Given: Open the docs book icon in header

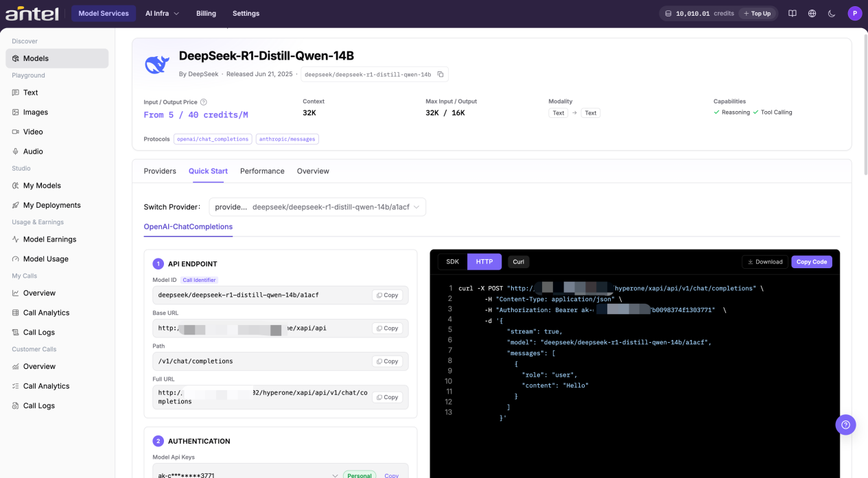Looking at the screenshot, I should pos(793,13).
